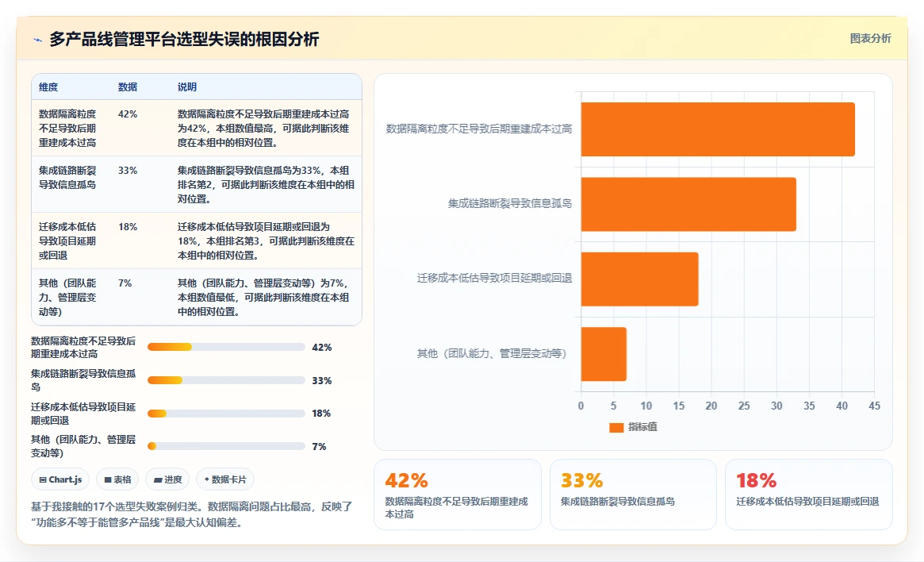Click the 42% progress bar for 数据隔离粒度
Image resolution: width=924 pixels, height=562 pixels.
point(226,348)
